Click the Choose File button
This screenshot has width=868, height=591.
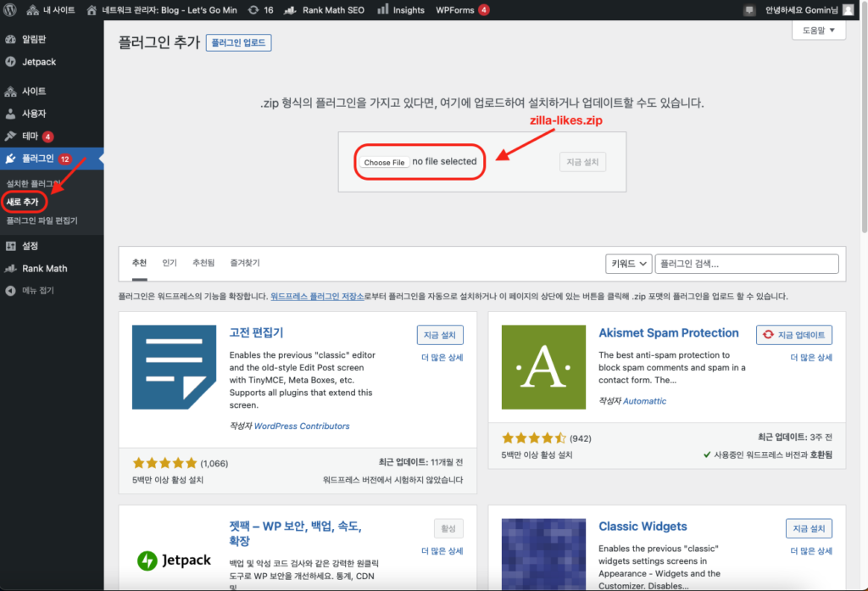pos(384,162)
